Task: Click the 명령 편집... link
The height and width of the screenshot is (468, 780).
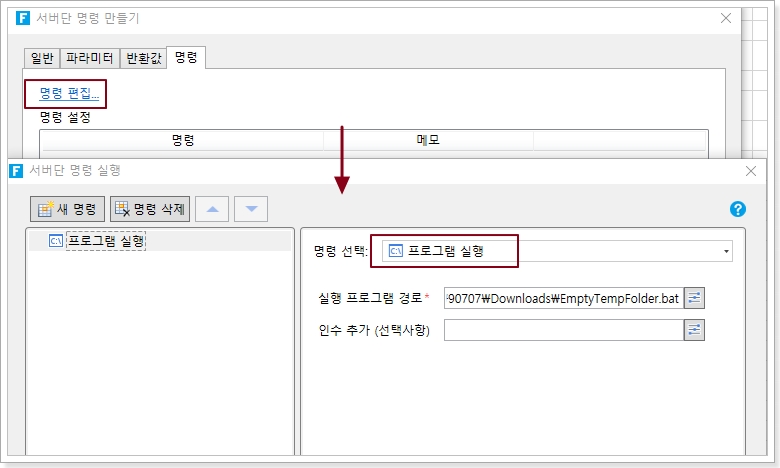Action: click(x=69, y=94)
